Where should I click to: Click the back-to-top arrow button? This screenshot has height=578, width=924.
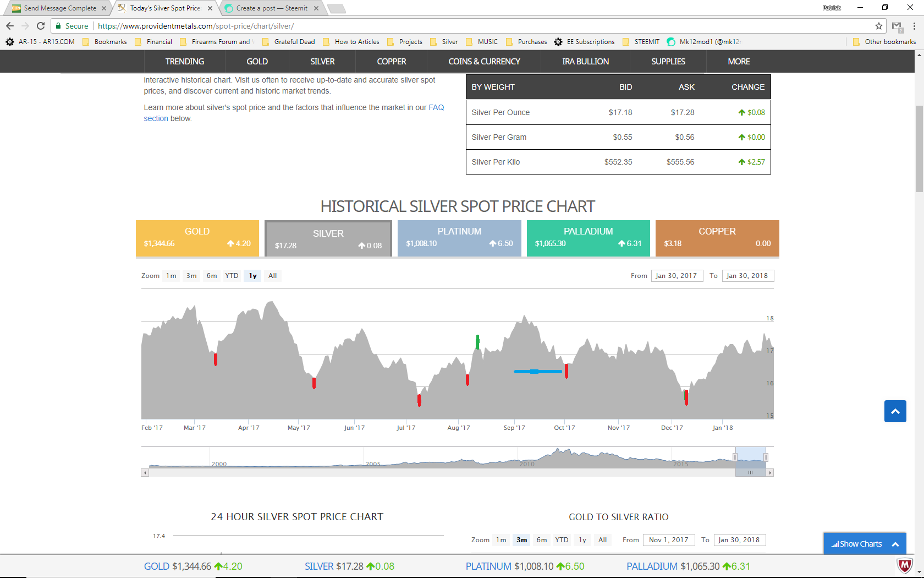[x=895, y=411]
